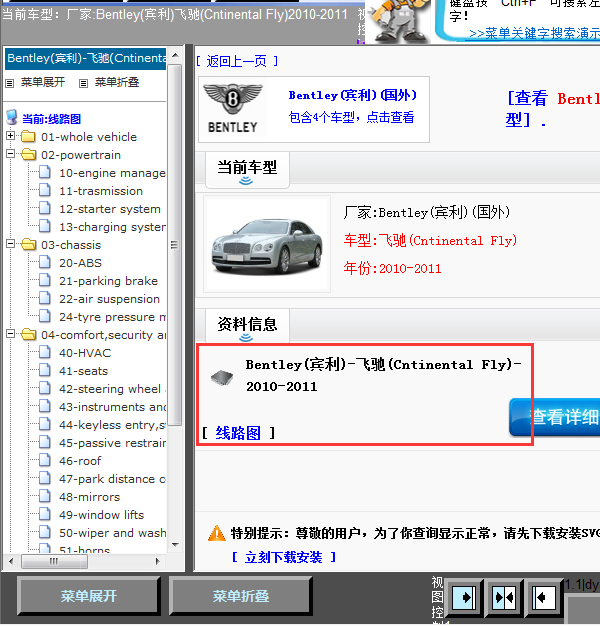The height and width of the screenshot is (626, 600).
Task: Open the 40-HVAC item
Action: click(x=85, y=353)
